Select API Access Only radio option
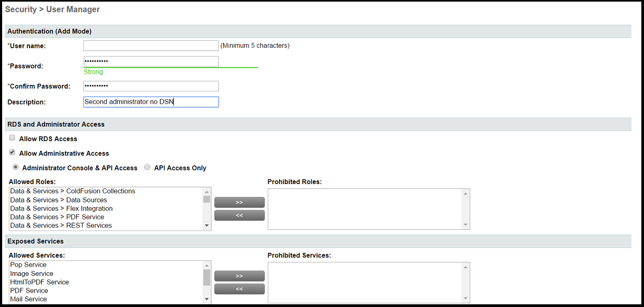 tap(148, 167)
